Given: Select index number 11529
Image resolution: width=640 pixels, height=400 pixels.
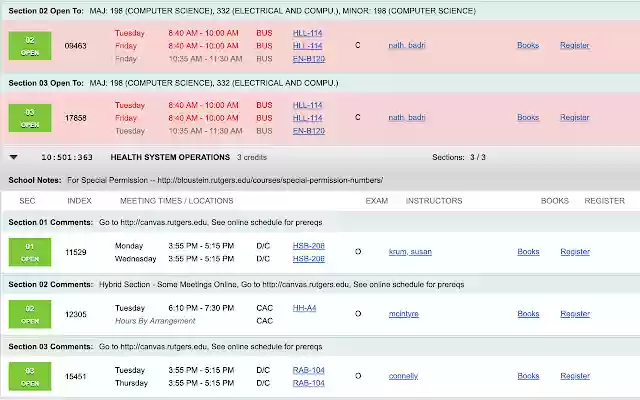Looking at the screenshot, I should [76, 252].
